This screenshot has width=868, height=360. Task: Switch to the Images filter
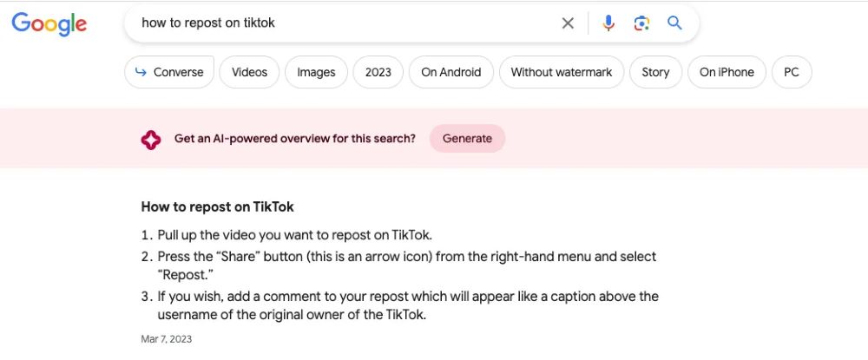point(316,72)
